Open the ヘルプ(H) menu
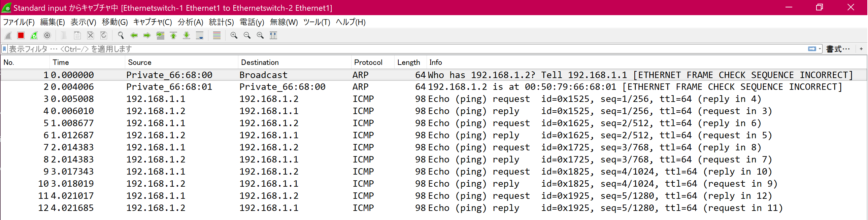This screenshot has width=868, height=220. coord(351,22)
